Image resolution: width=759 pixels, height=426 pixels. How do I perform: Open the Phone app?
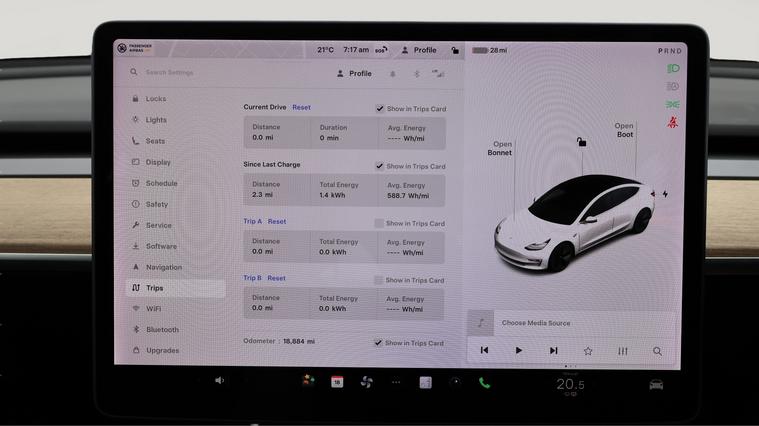coord(485,383)
